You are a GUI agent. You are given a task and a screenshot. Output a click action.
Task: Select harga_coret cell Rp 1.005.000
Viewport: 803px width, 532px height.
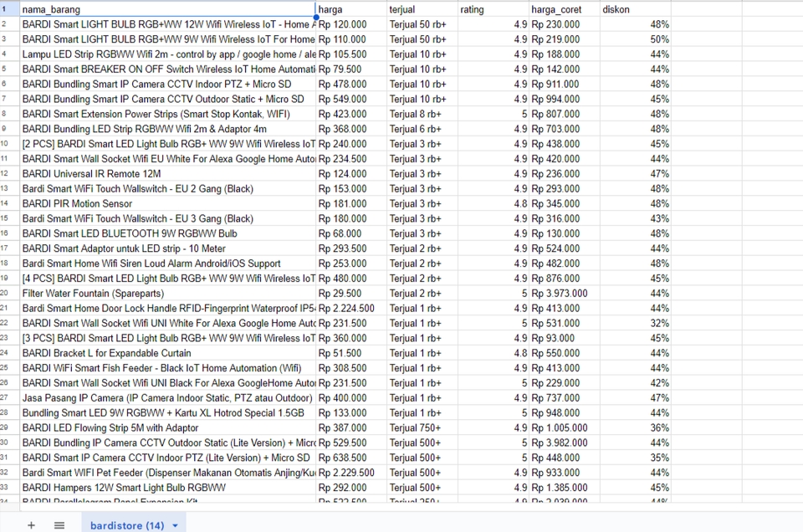(565, 428)
